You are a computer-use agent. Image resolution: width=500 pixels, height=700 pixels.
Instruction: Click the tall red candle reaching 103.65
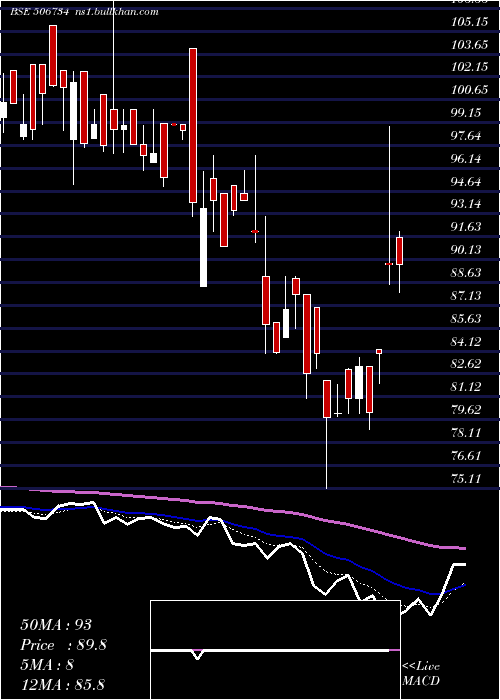(x=193, y=125)
